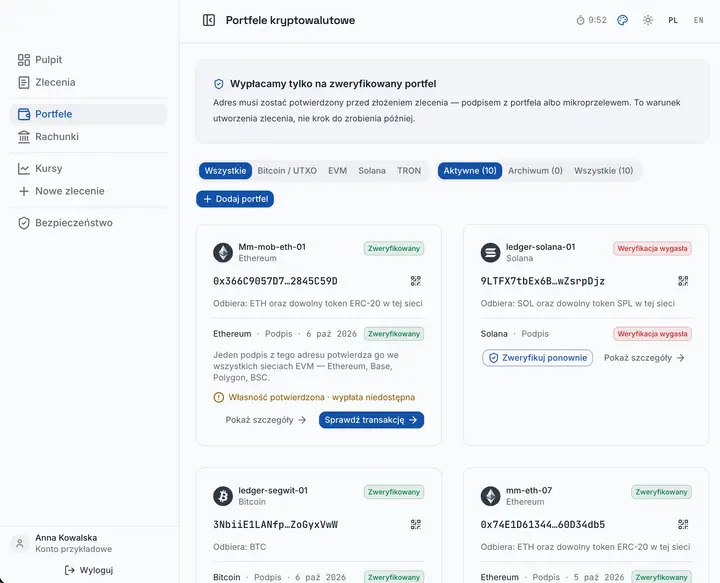
Task: Open Rachunki in sidebar
Action: point(88,136)
